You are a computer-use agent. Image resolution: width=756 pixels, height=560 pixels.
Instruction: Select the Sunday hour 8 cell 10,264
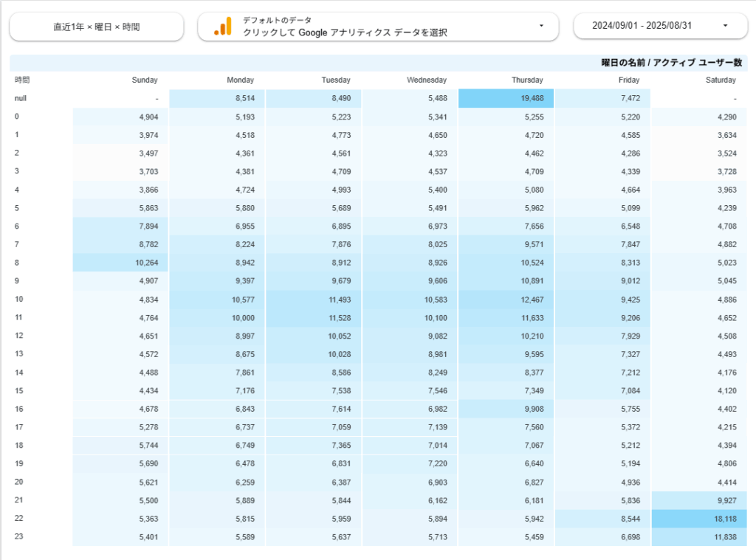coord(120,263)
